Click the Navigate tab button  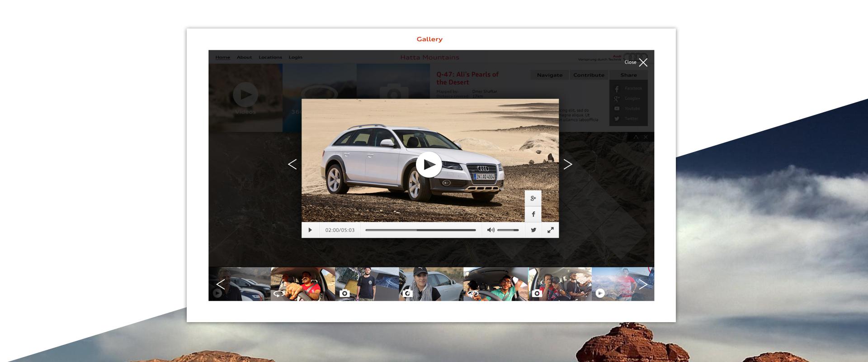pyautogui.click(x=549, y=75)
